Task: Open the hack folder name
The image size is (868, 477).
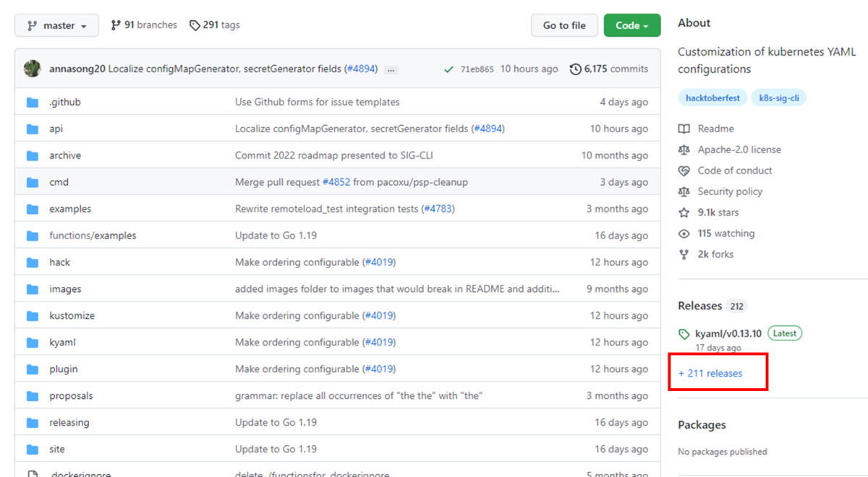Action: pos(59,262)
